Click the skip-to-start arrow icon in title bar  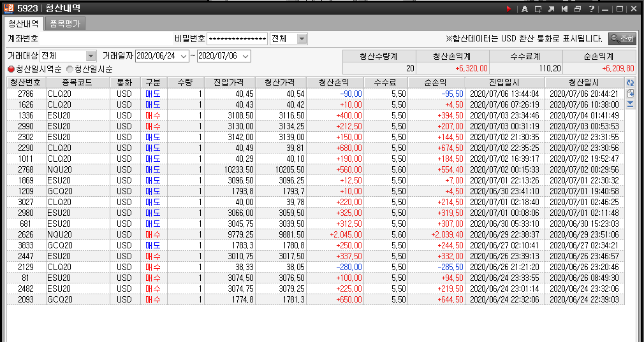[x=564, y=9]
